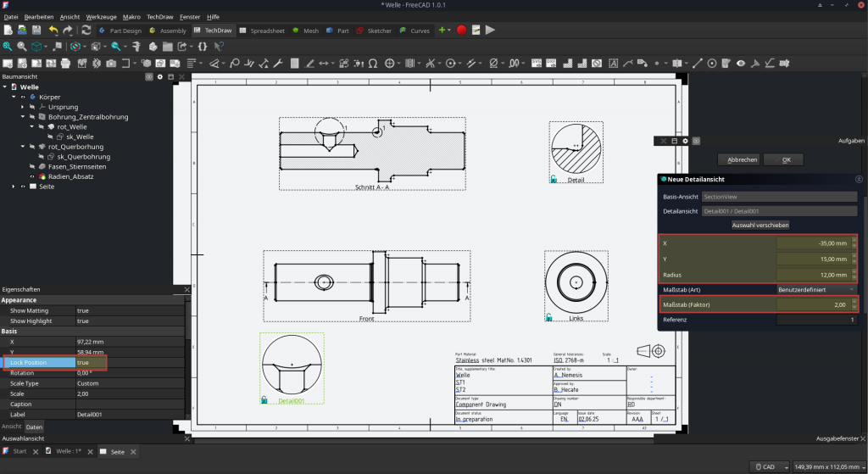The width and height of the screenshot is (868, 474).
Task: Click the refresh recompute icon
Action: [x=86, y=31]
